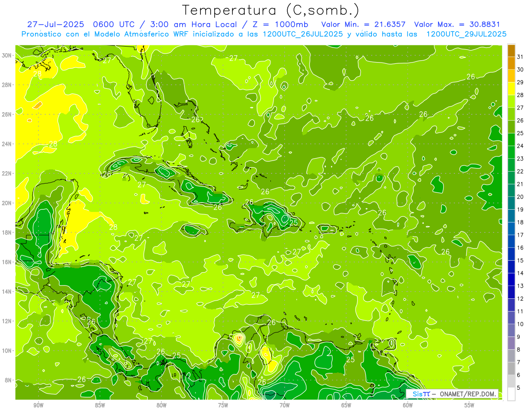Click the golden legend swatch between 29 and 30
Image resolution: width=532 pixels, height=411 pixels.
click(x=511, y=76)
